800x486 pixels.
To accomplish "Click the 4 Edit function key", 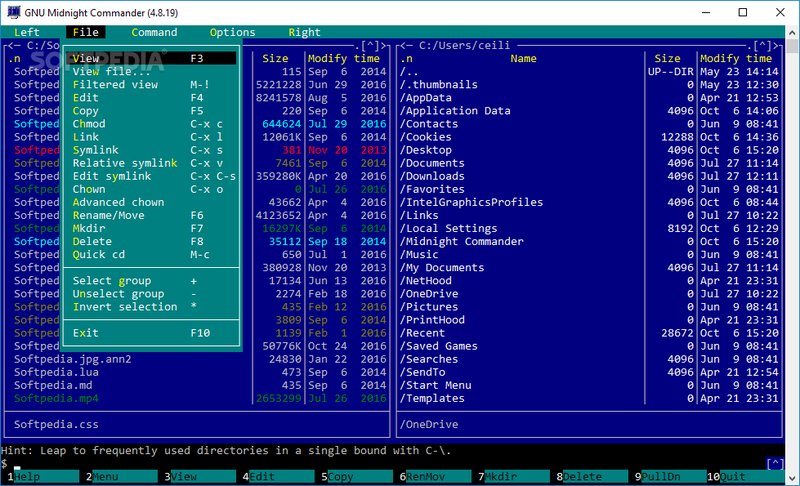I will [278, 477].
